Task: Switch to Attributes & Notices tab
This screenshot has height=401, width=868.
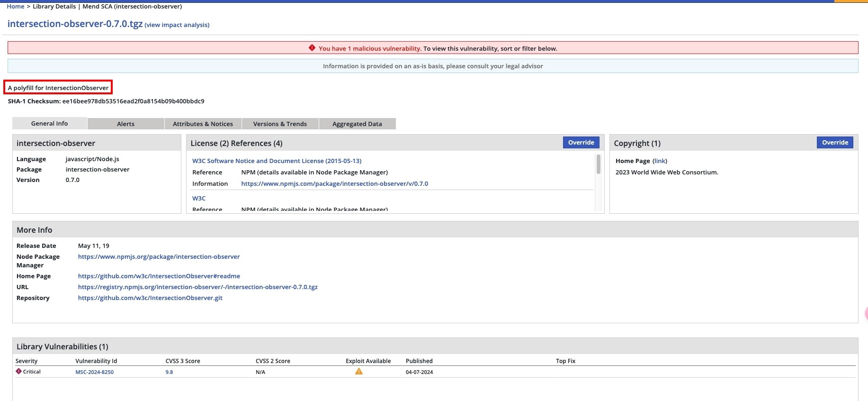Action: [203, 124]
